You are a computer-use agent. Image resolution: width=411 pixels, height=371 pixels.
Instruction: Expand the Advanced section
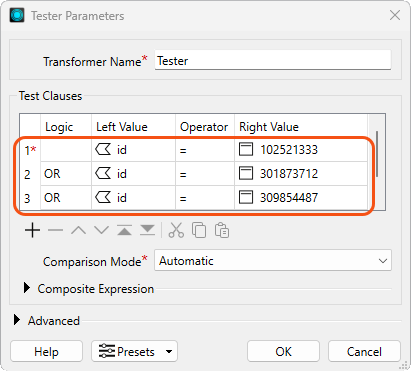pos(17,320)
